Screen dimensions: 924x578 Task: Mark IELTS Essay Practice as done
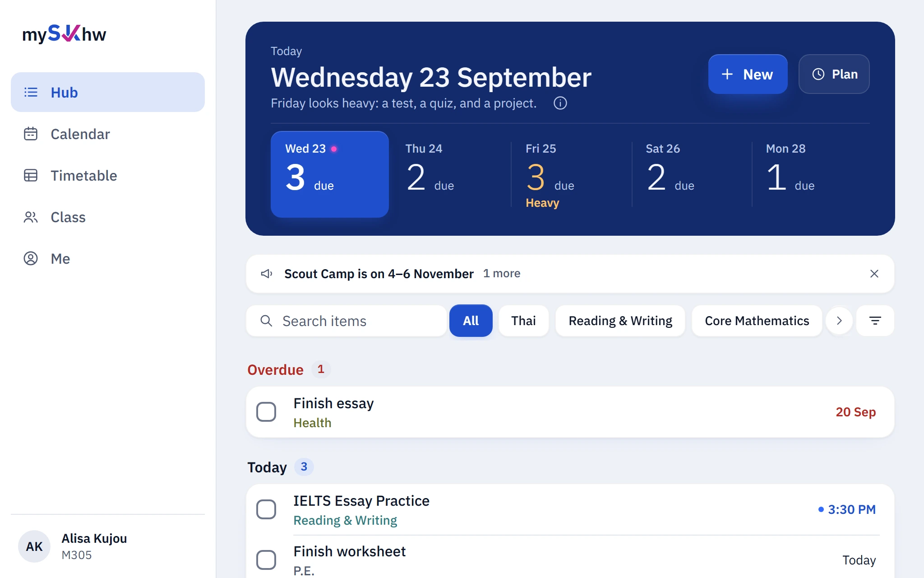click(x=266, y=509)
